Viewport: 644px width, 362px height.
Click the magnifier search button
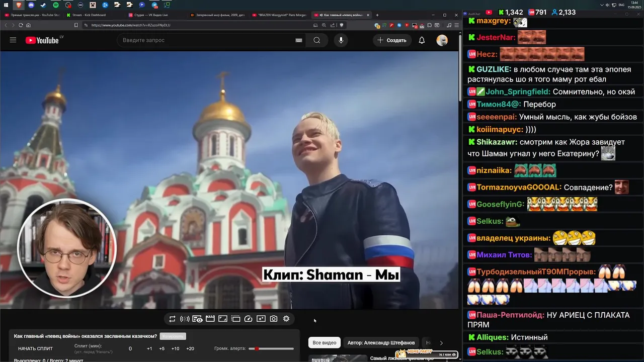[317, 40]
